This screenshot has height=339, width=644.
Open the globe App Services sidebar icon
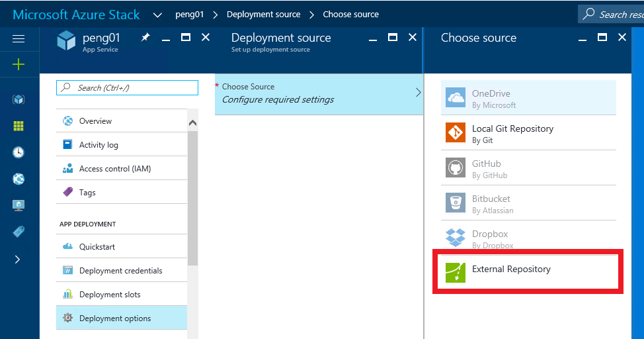click(19, 179)
